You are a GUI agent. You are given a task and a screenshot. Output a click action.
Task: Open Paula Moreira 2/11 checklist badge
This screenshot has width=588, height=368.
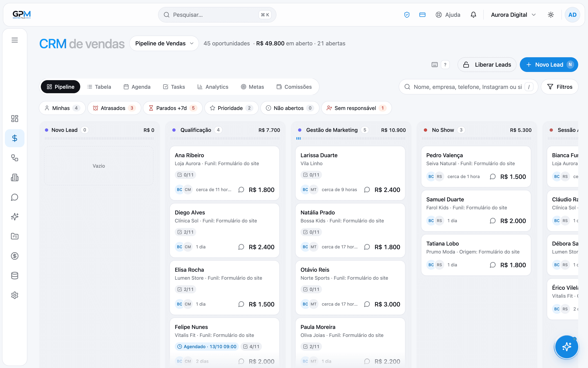click(x=312, y=346)
